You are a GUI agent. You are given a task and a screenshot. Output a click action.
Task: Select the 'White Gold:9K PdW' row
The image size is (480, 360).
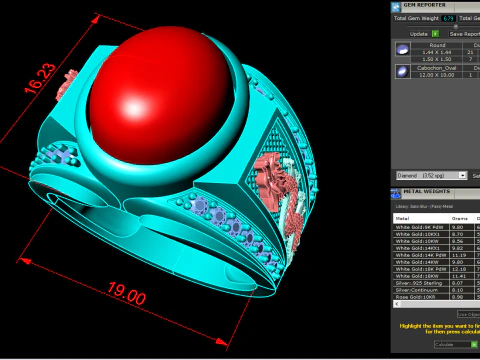436,227
